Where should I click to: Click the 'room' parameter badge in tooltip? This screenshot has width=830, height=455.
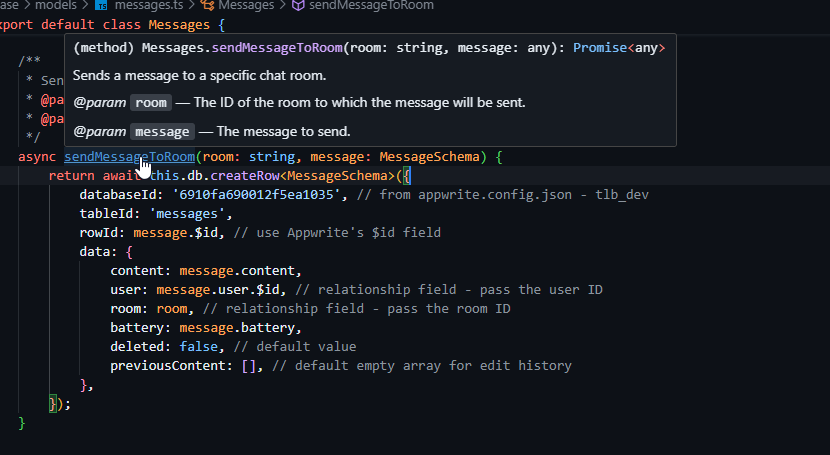[x=151, y=103]
